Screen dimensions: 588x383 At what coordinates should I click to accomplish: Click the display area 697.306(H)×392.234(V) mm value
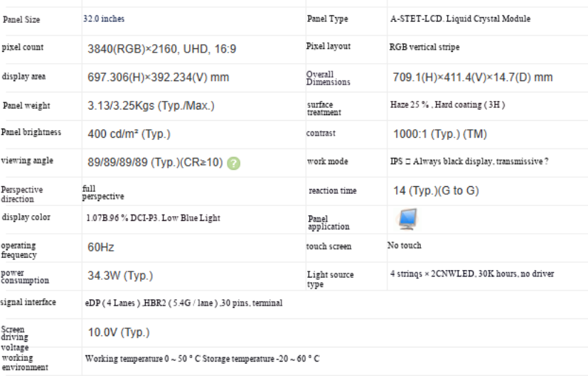tap(159, 77)
